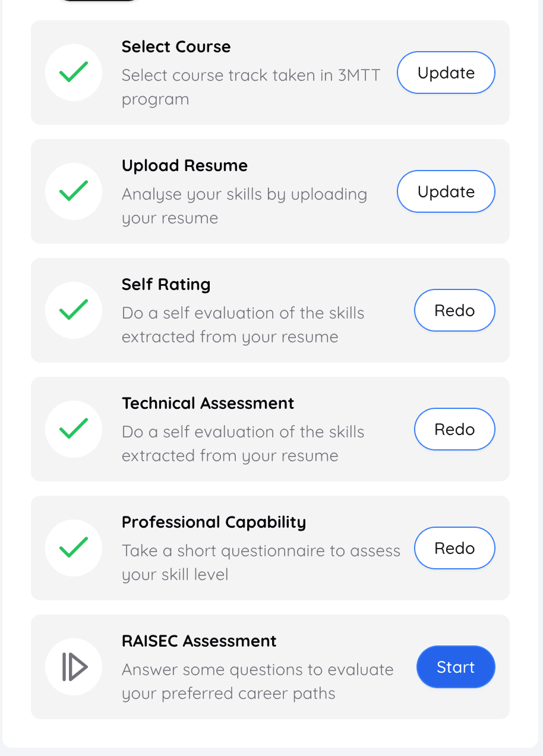The height and width of the screenshot is (756, 543).
Task: Redo the Self Rating step
Action: [454, 310]
